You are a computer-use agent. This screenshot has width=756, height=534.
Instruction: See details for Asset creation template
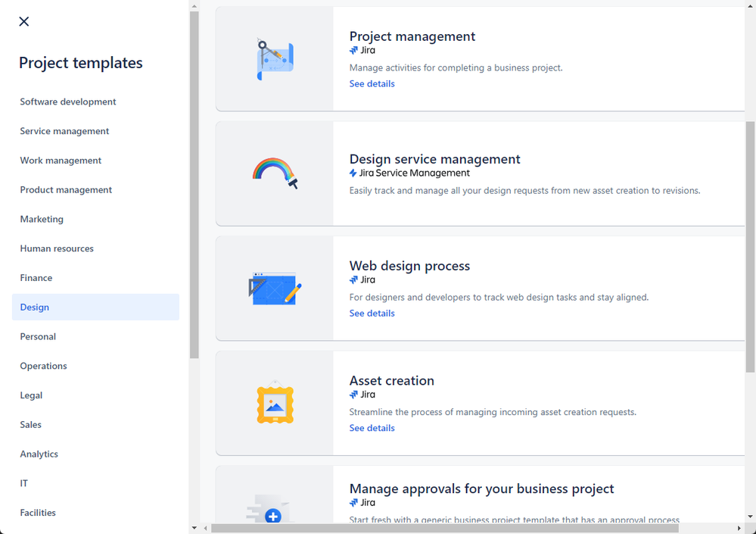pyautogui.click(x=372, y=429)
